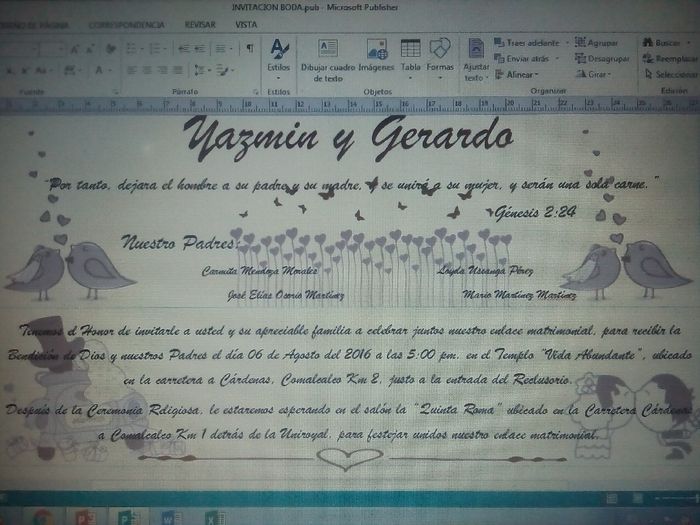
Task: Switch to two-page spread view icon
Action: [637, 498]
